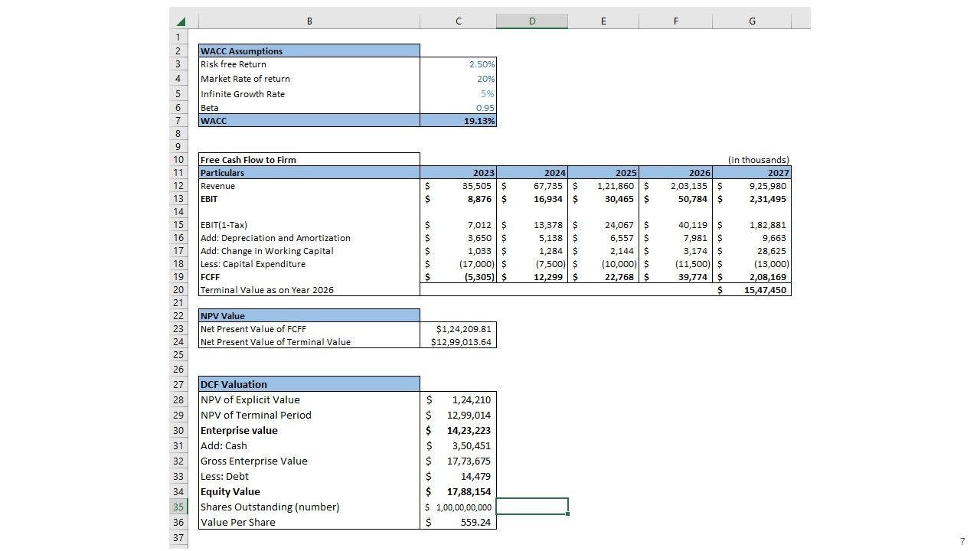This screenshot has width=980, height=551.
Task: Select column G header
Action: (x=751, y=21)
